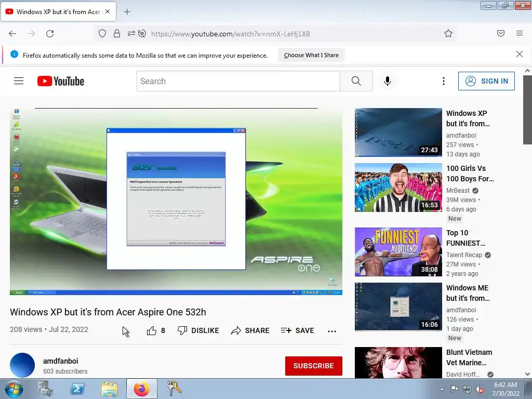Open the Blunt Vietnam Vet Marine video title

click(x=469, y=357)
